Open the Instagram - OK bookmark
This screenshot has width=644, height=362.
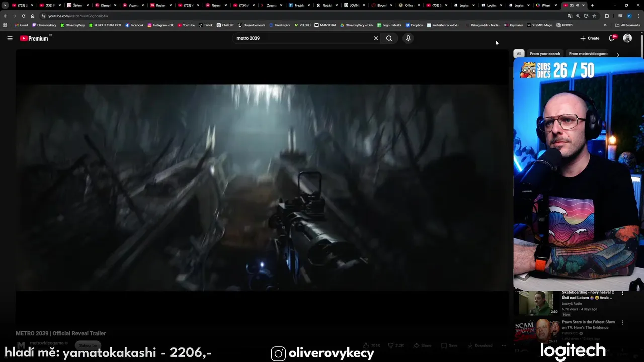click(160, 25)
